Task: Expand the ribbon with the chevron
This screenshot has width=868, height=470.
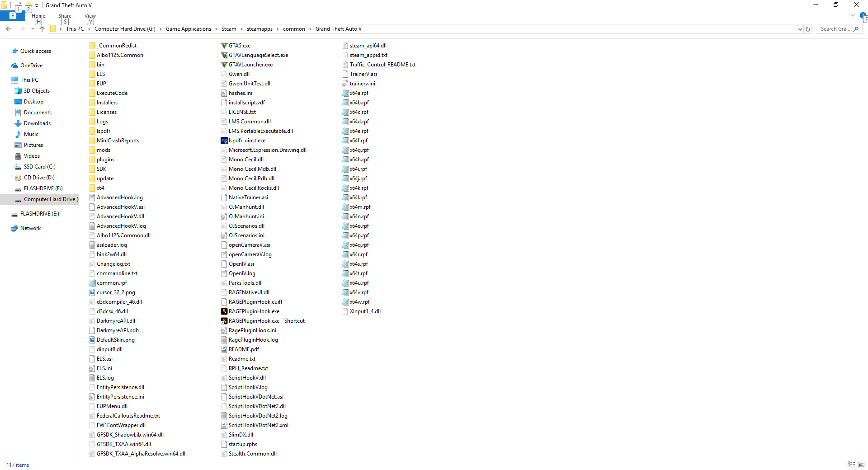Action: [853, 15]
